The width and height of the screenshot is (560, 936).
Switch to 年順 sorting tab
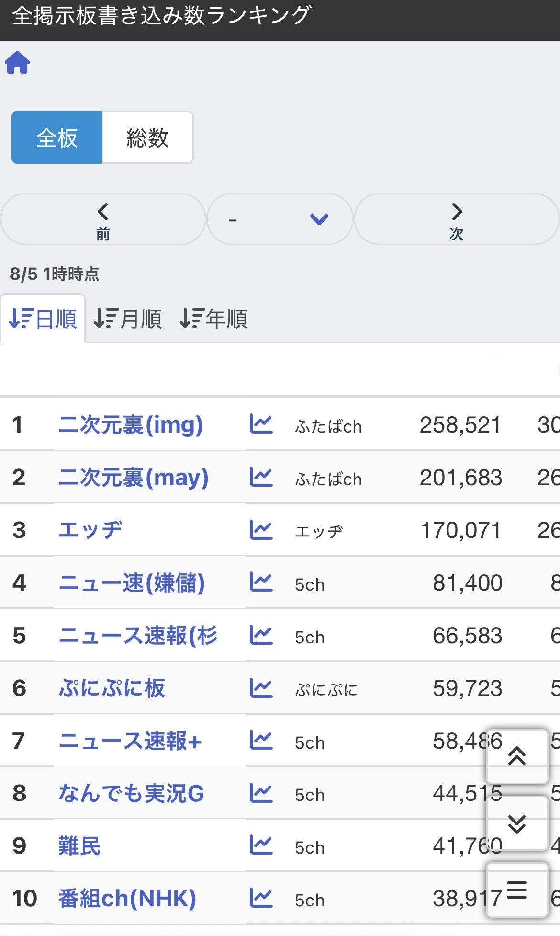coord(213,319)
